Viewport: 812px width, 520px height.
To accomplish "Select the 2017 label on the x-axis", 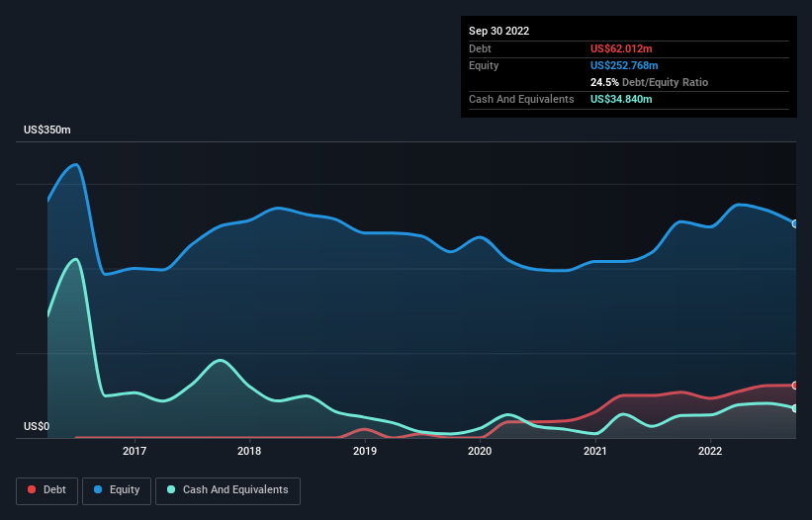I will click(135, 451).
